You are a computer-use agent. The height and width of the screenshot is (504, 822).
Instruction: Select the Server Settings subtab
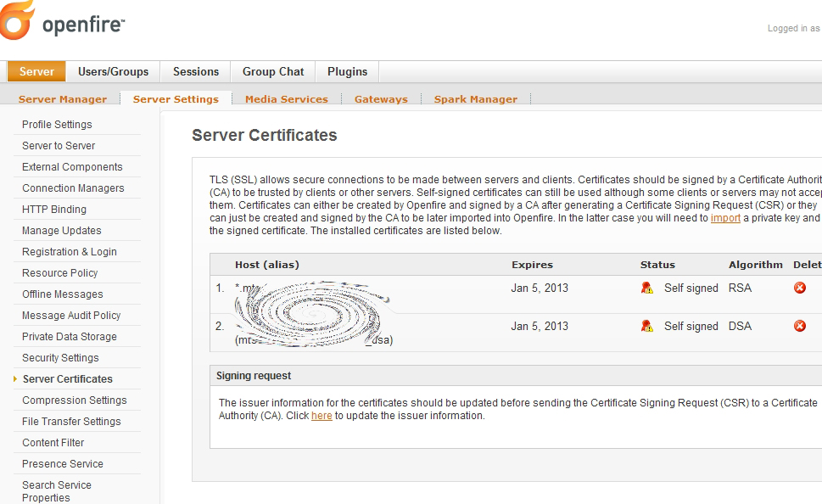176,99
